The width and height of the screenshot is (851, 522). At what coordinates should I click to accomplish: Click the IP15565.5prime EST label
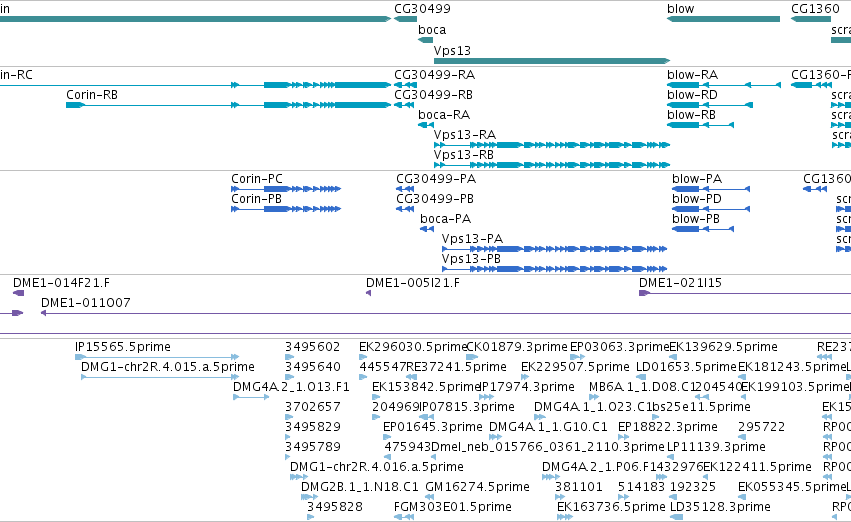click(x=123, y=347)
